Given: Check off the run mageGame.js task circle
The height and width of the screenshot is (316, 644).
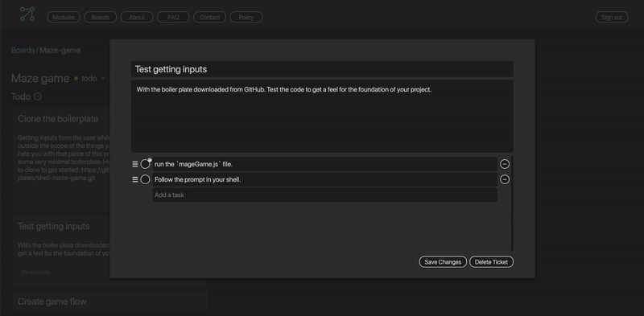Looking at the screenshot, I should (x=145, y=164).
